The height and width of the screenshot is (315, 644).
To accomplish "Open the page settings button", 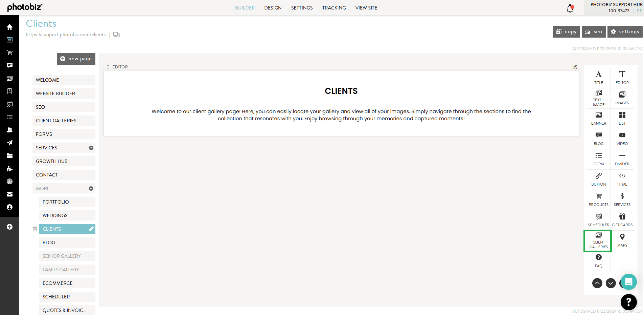I will 625,31.
